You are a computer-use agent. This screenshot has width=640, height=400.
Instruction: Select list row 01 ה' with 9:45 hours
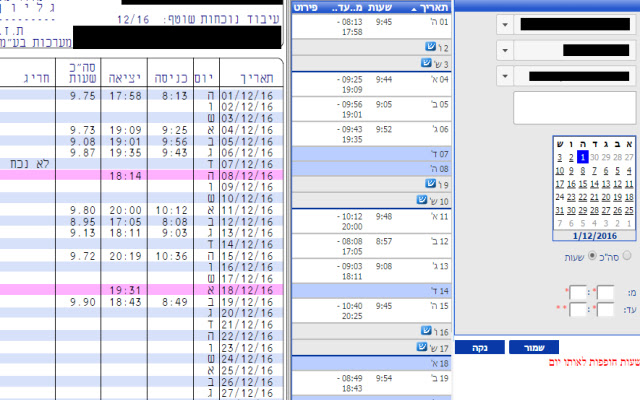[x=371, y=27]
